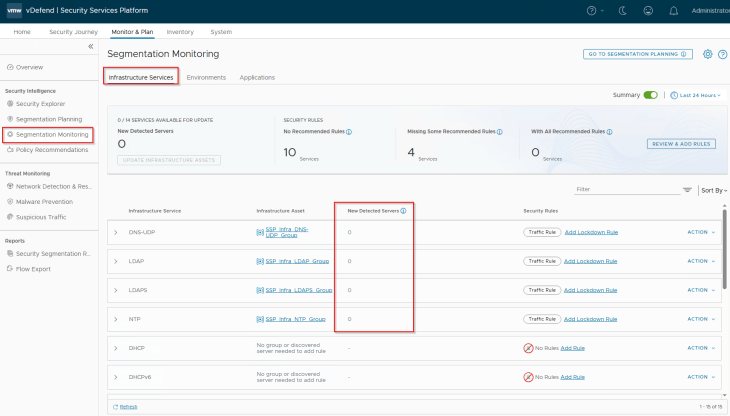The image size is (730, 416).
Task: Click Add Lockdown Rule for LDAPS
Action: [x=591, y=290]
